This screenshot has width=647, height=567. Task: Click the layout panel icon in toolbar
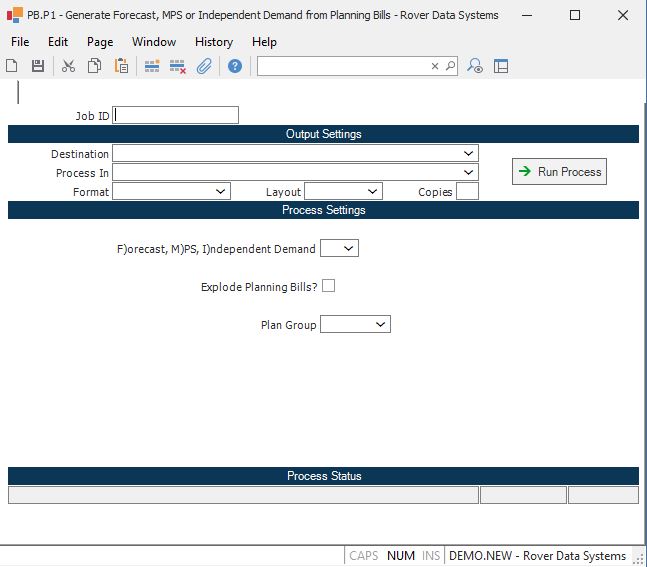[x=501, y=66]
